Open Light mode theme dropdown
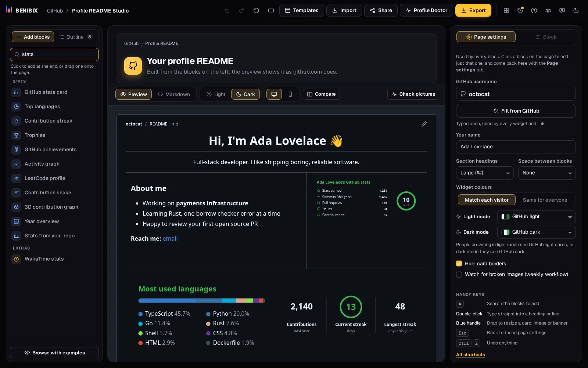 [x=537, y=217]
